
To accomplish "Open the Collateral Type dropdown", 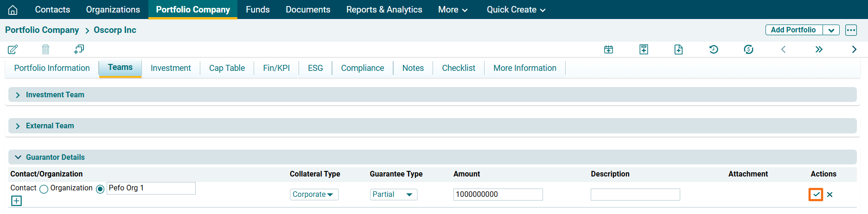I will [x=314, y=195].
